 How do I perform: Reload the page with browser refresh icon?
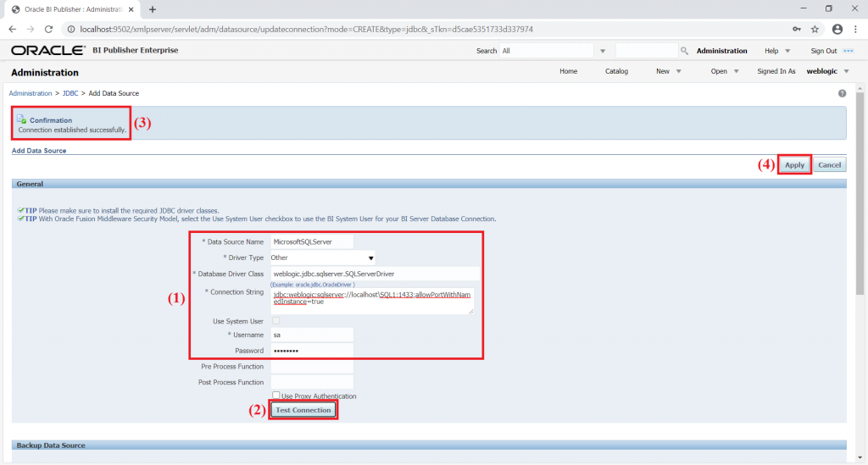(x=48, y=30)
